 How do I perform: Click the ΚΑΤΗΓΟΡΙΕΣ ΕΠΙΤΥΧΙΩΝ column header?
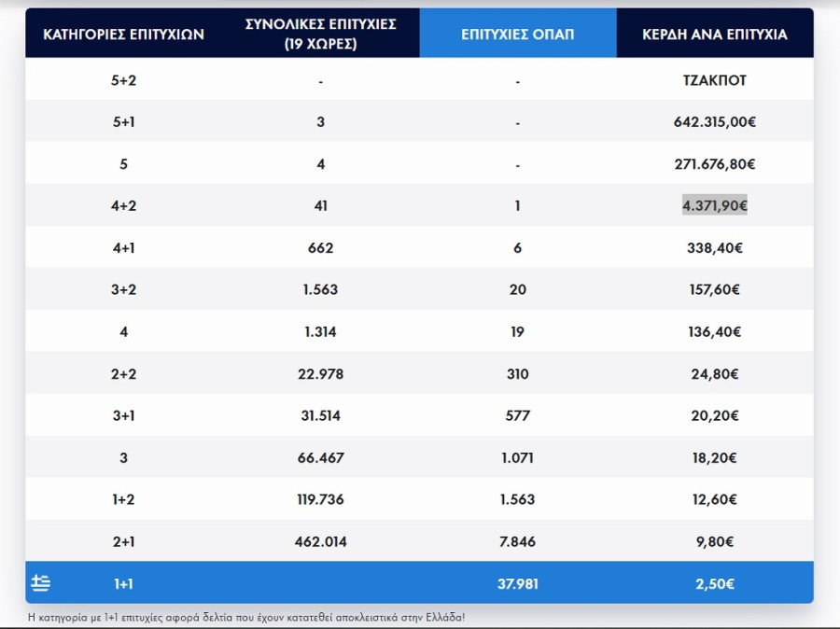[x=123, y=34]
